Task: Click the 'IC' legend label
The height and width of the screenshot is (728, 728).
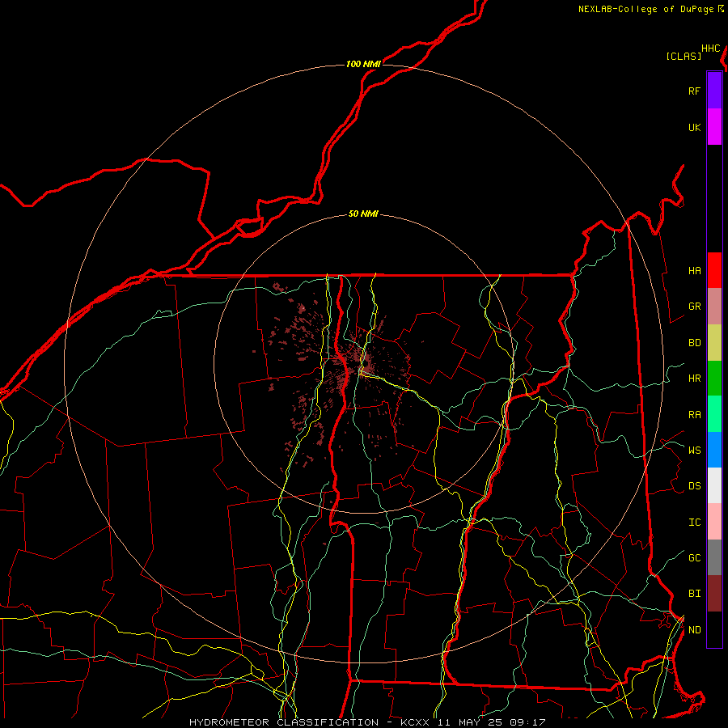Action: point(694,522)
